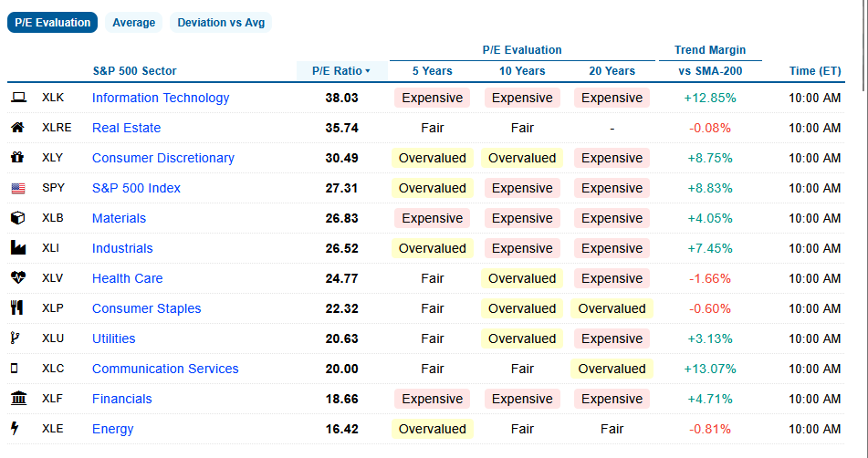The image size is (868, 458).
Task: Click the plug icon for Utilities
Action: coord(15,338)
